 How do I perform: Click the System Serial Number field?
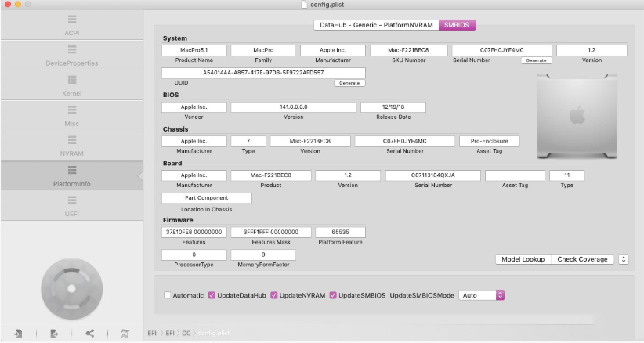[x=502, y=50]
